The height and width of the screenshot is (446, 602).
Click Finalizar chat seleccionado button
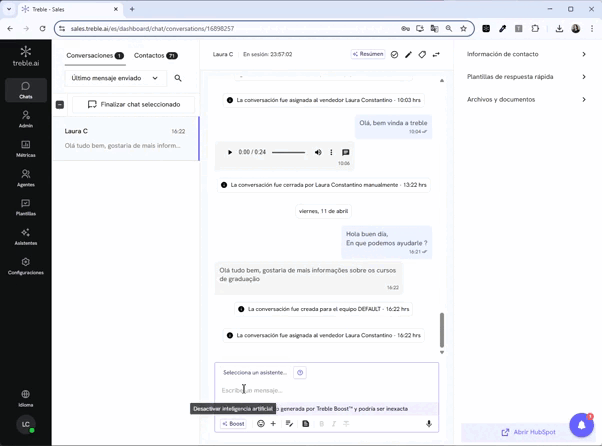pos(134,104)
